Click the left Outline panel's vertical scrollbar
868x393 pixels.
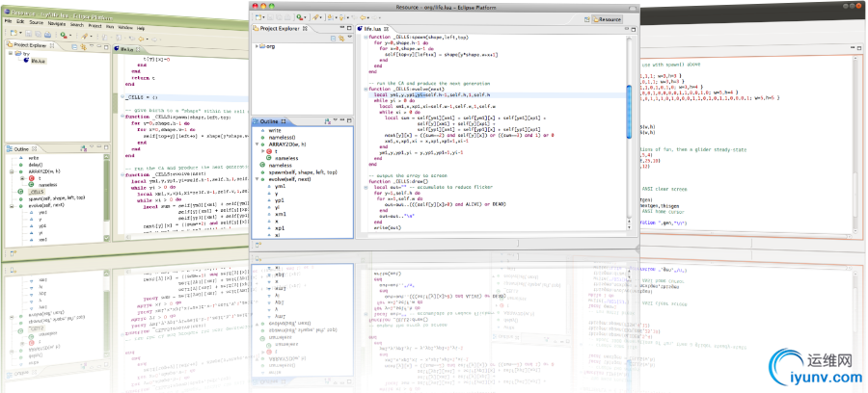107,190
